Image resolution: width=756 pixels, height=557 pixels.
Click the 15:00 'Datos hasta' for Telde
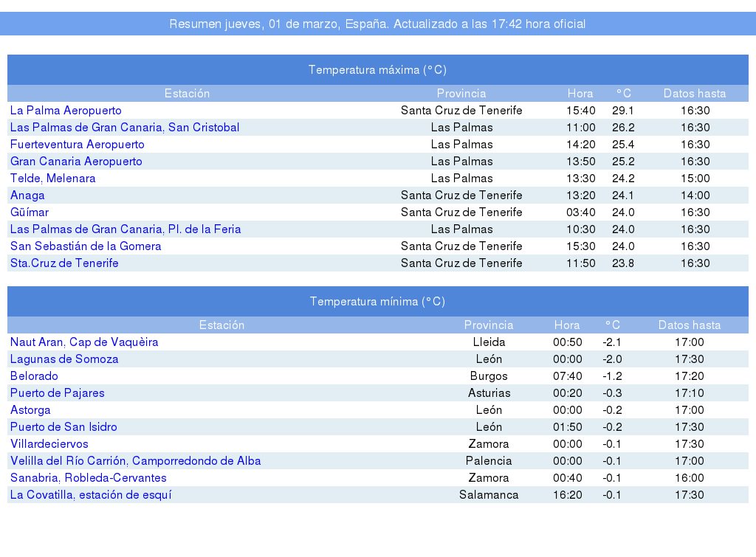point(695,179)
